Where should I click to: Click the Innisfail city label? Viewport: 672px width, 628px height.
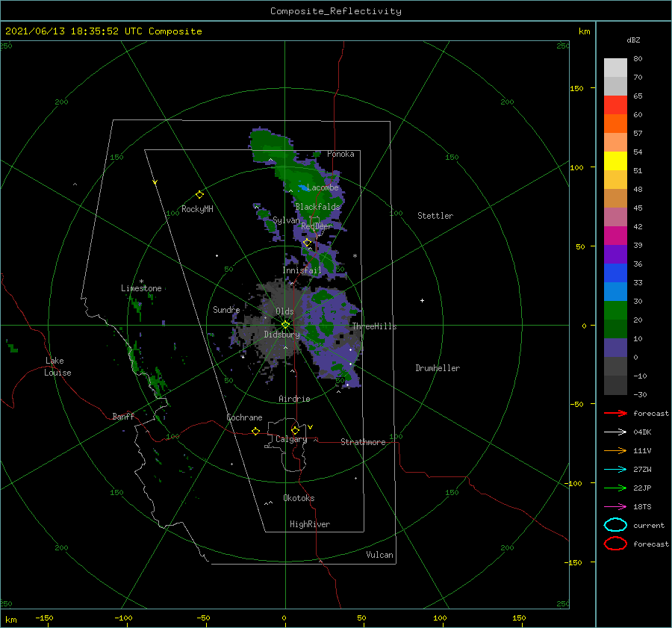coord(302,270)
